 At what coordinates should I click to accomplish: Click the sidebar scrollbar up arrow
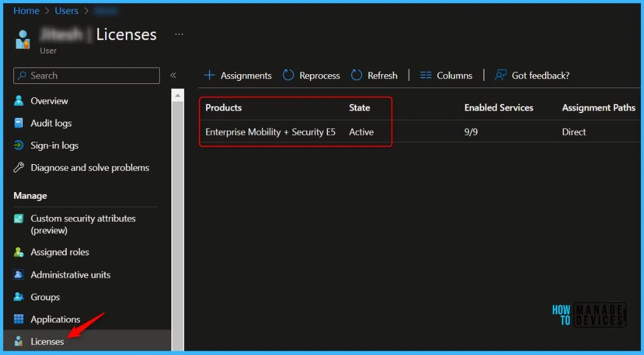pyautogui.click(x=177, y=95)
